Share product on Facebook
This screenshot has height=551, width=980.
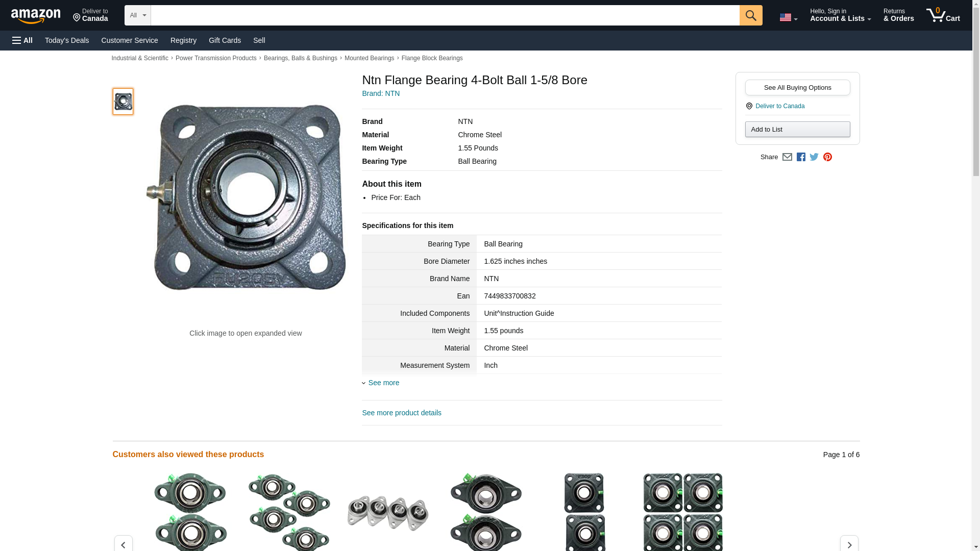[x=801, y=157]
